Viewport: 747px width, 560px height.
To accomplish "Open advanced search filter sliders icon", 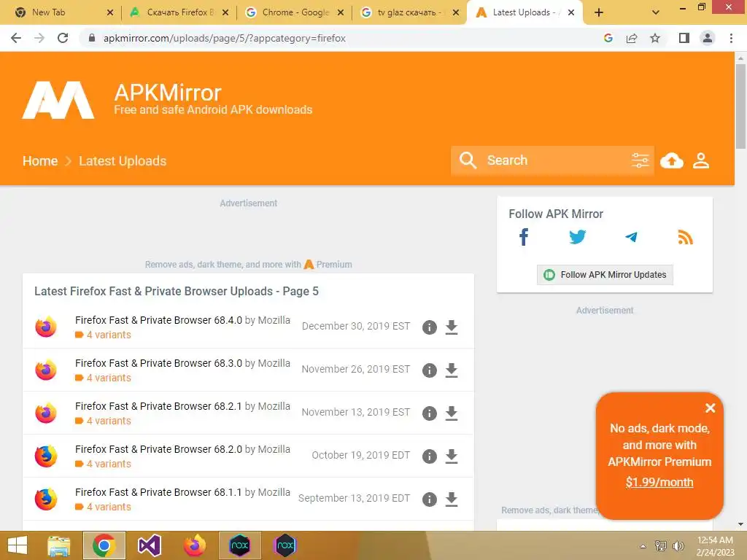I will tap(640, 160).
